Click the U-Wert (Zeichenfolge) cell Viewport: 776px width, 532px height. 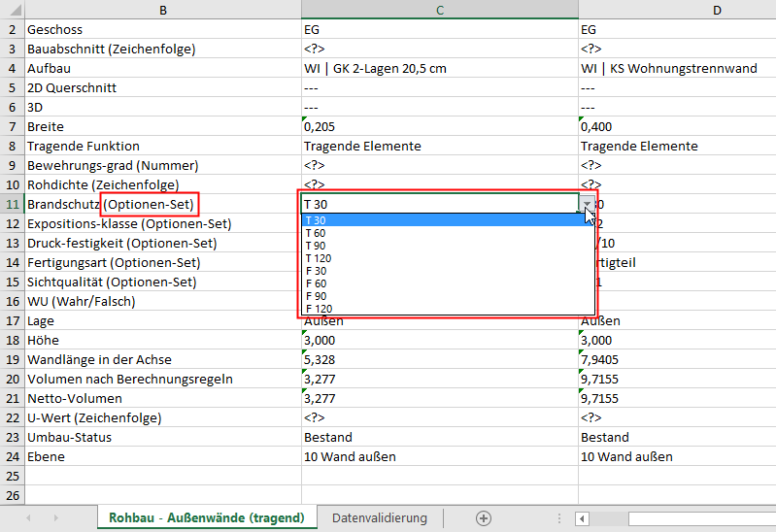click(163, 418)
